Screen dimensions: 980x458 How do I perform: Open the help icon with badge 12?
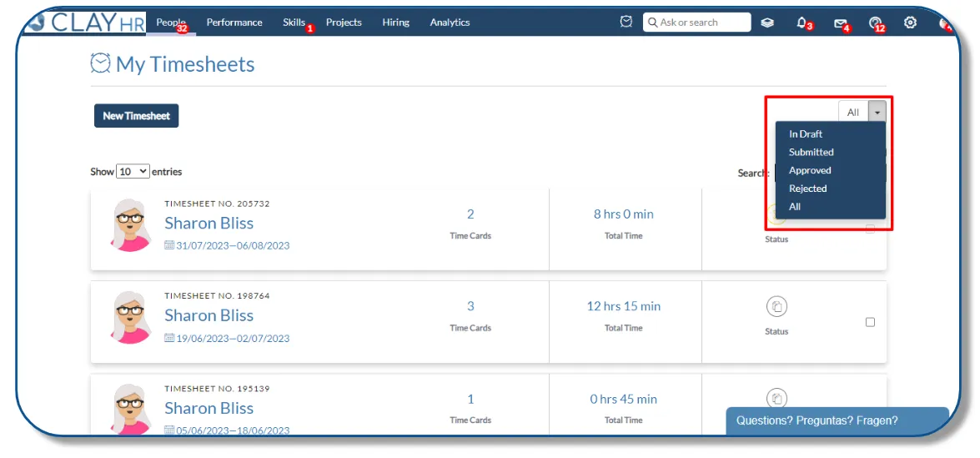point(876,23)
